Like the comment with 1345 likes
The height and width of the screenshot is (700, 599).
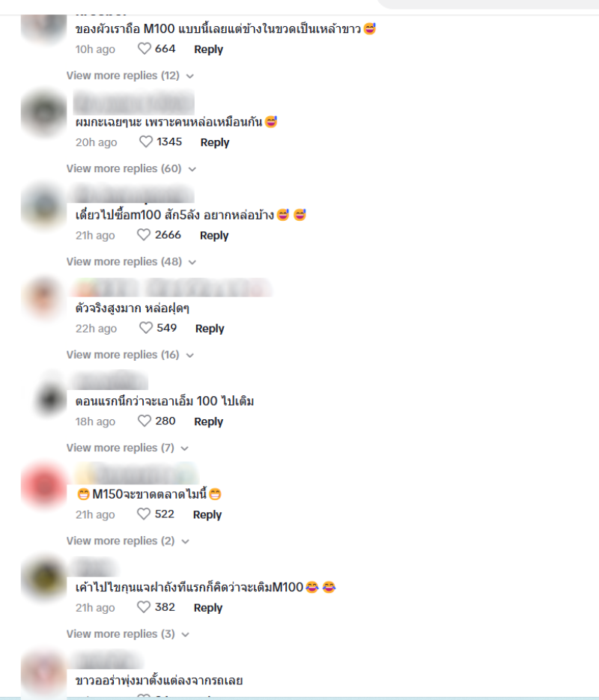(x=146, y=142)
